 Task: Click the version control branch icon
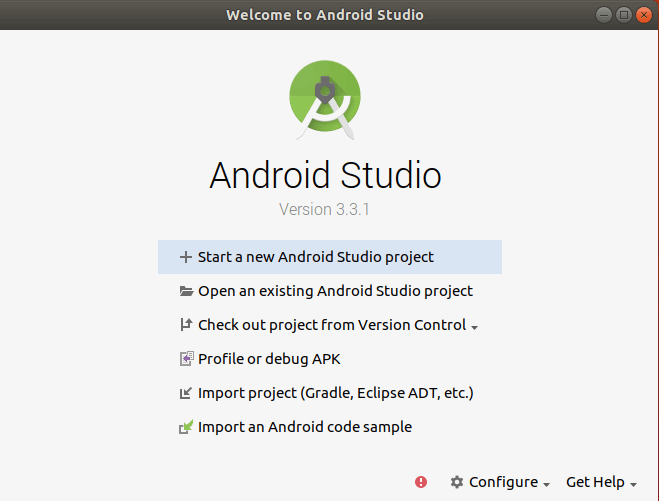point(186,324)
